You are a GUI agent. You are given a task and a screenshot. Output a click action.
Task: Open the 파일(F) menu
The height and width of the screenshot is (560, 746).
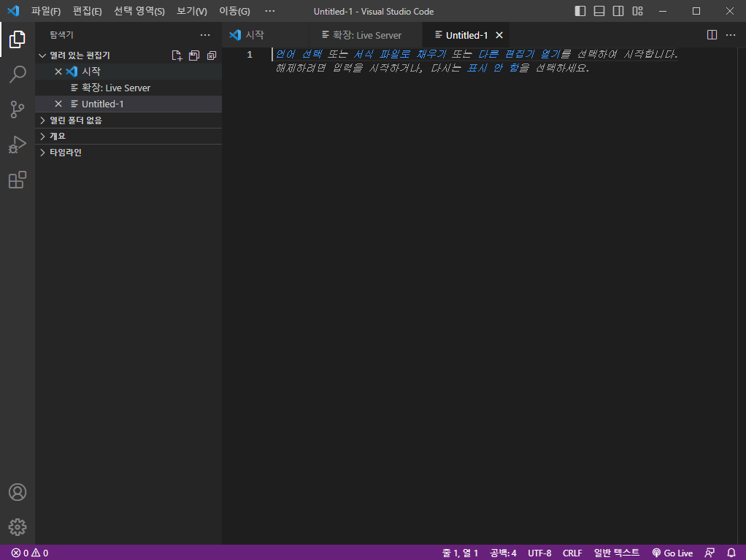tap(46, 11)
